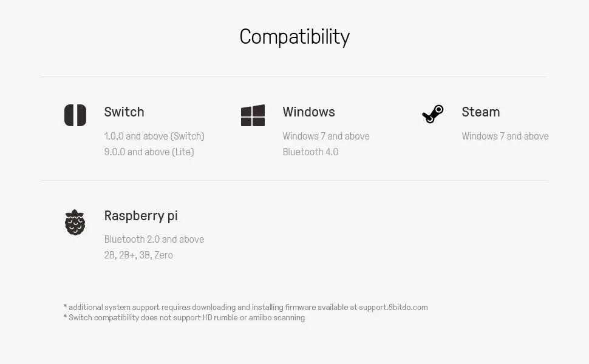
Task: Click the '1.0.0 and above (Switch)' text
Action: [154, 136]
